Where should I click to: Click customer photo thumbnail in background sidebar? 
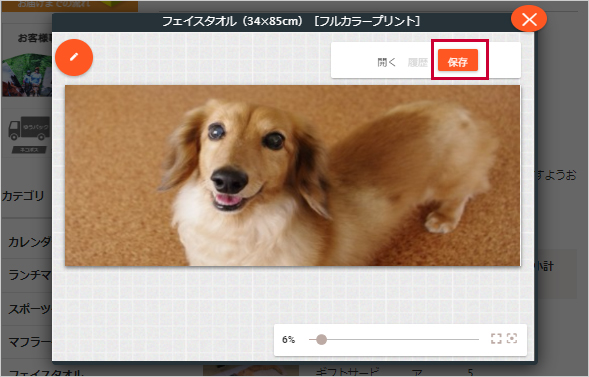point(27,75)
